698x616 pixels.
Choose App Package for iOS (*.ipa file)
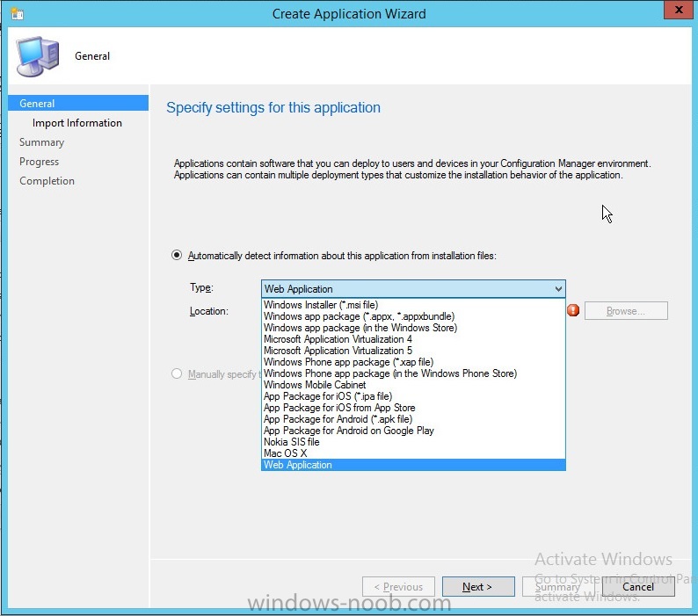(413, 396)
